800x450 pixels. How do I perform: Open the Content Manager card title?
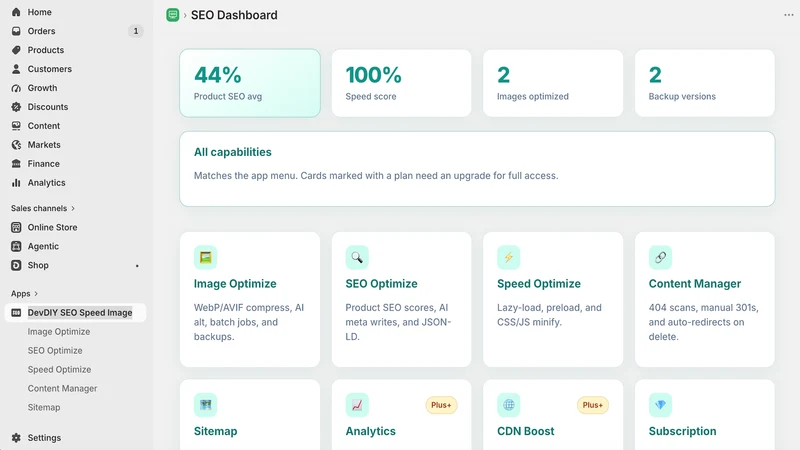694,284
